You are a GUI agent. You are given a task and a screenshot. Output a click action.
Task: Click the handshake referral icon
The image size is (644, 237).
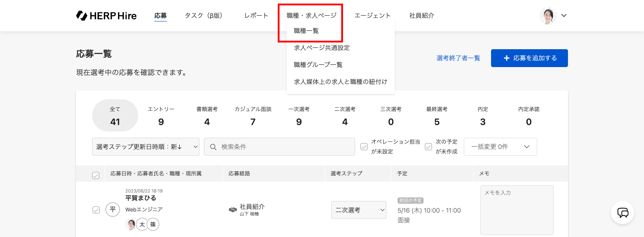click(x=233, y=210)
